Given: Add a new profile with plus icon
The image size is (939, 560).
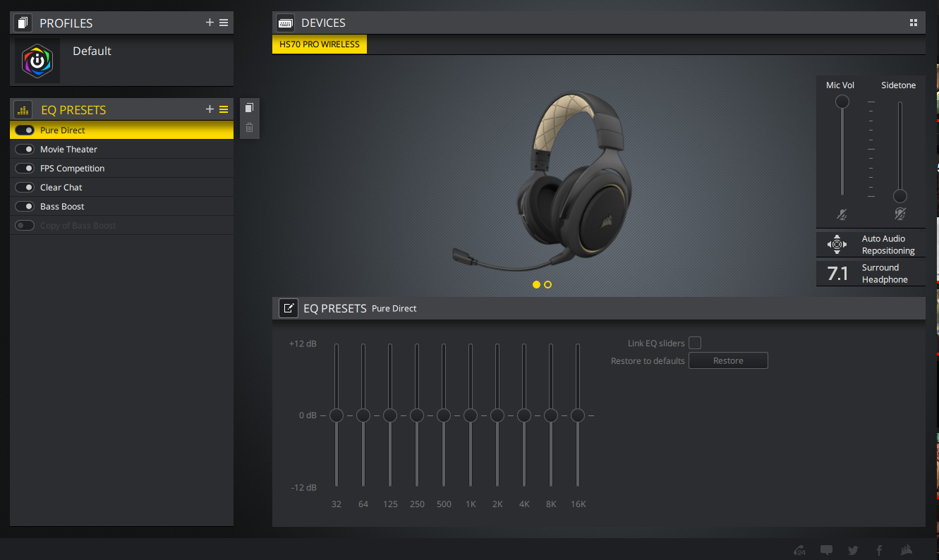Looking at the screenshot, I should pyautogui.click(x=210, y=23).
